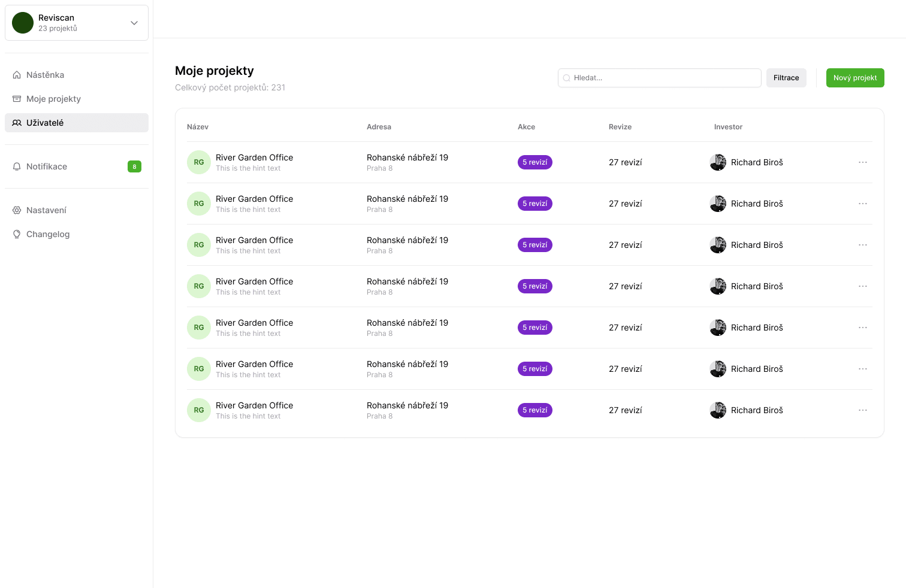Image resolution: width=906 pixels, height=588 pixels.
Task: Open Nastavení using the gear icon
Action: (x=17, y=210)
